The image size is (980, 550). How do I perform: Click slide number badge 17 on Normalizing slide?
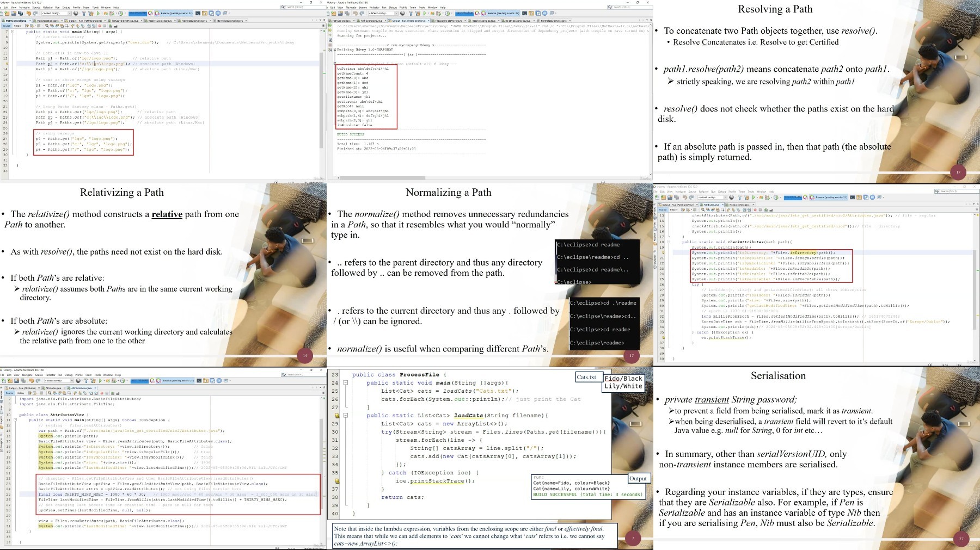coord(631,355)
